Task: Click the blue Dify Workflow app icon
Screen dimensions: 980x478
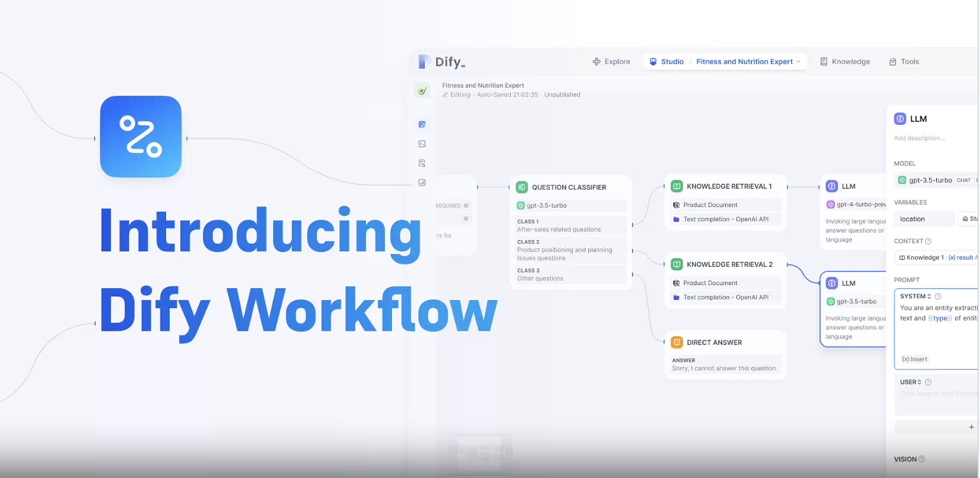Action: [141, 137]
